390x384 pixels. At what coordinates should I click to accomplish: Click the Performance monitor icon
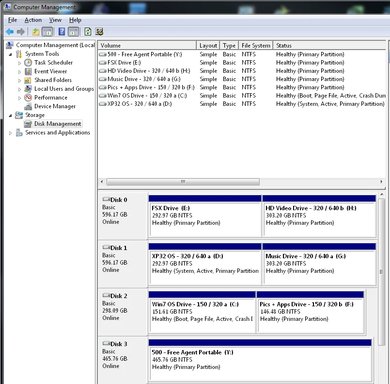28,97
